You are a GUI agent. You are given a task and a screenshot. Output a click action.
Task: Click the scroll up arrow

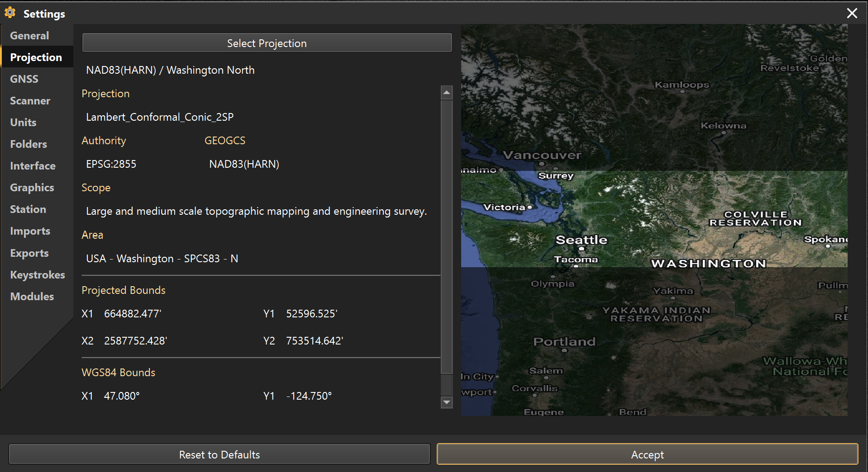tap(447, 93)
